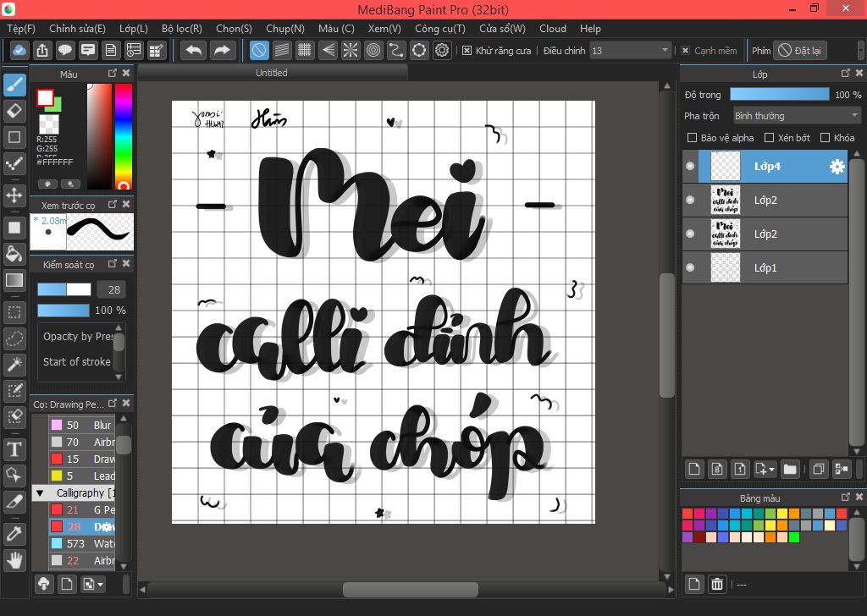Viewport: 867px width, 616px height.
Task: Hide layer Lớp1 with its visibility dot
Action: 690,267
